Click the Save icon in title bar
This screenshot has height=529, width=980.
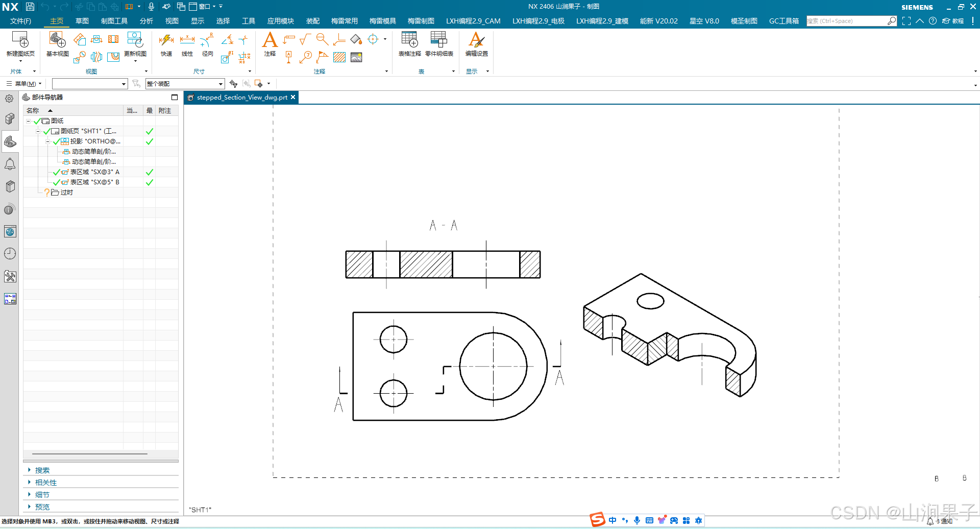[30, 7]
